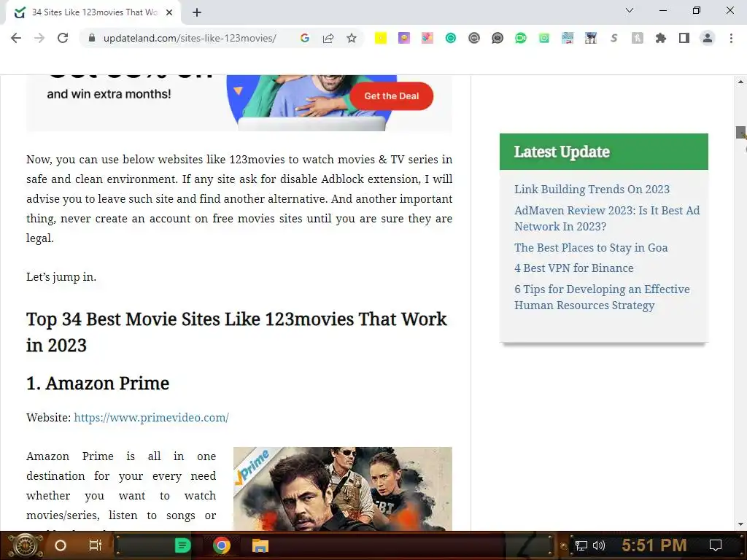Open Link Building Trends On 2023

click(592, 189)
